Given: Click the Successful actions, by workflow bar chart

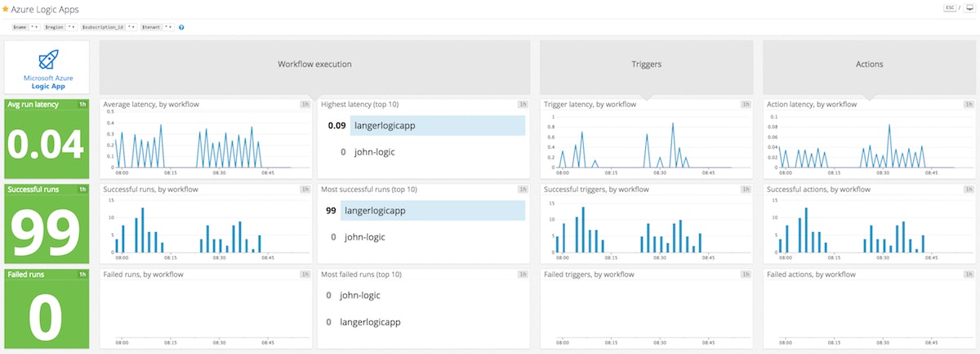Looking at the screenshot, I should pyautogui.click(x=869, y=229).
